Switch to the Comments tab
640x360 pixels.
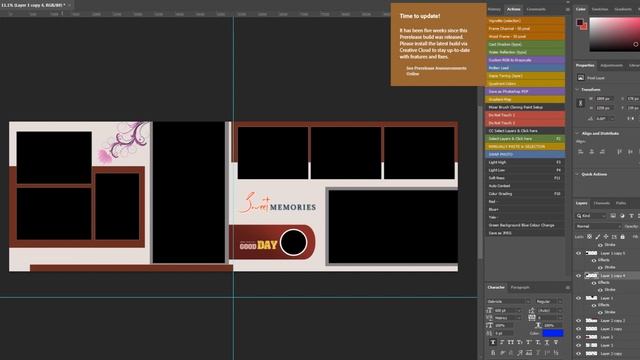(536, 9)
